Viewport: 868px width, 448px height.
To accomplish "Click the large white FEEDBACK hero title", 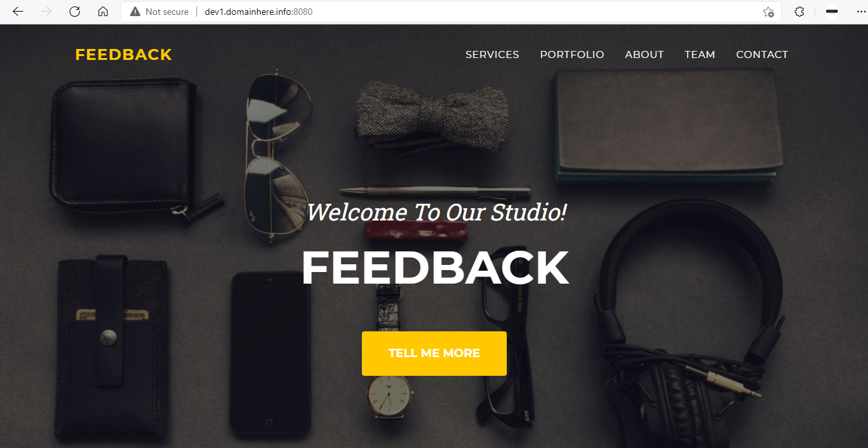I will [435, 268].
